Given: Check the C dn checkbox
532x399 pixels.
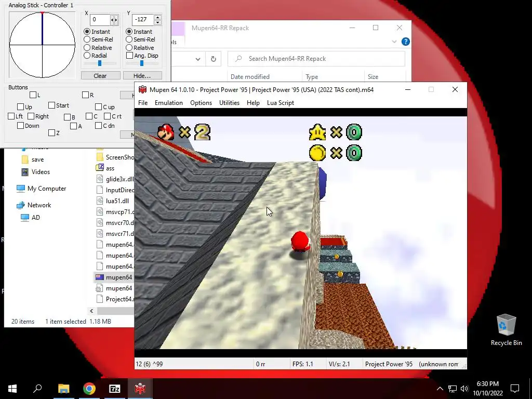Looking at the screenshot, I should [x=98, y=126].
